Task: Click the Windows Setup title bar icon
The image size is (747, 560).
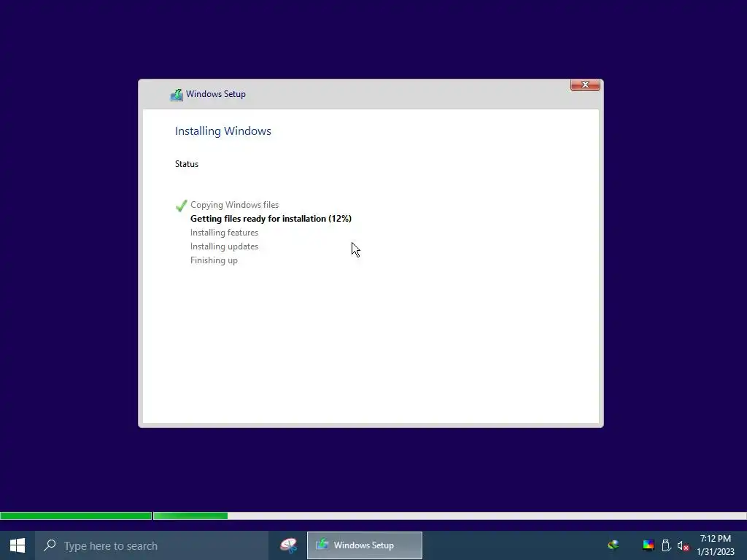Action: pyautogui.click(x=177, y=95)
